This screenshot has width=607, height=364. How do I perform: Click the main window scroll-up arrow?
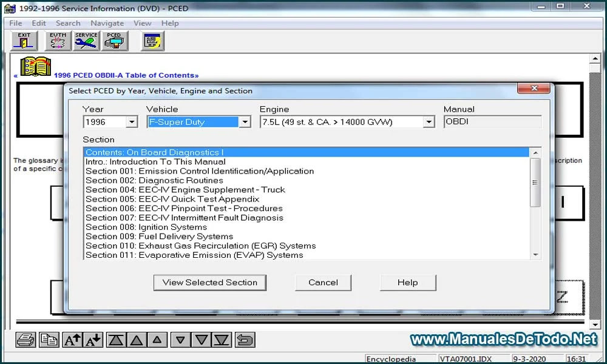click(595, 59)
